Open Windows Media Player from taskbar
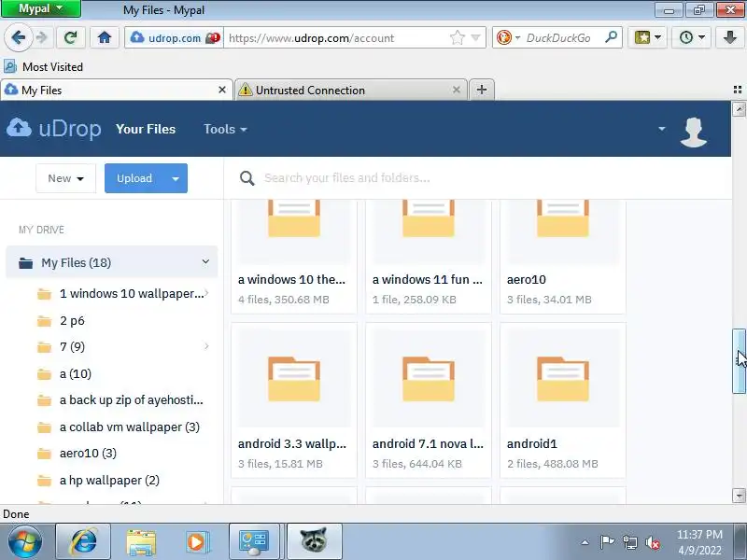 (196, 542)
